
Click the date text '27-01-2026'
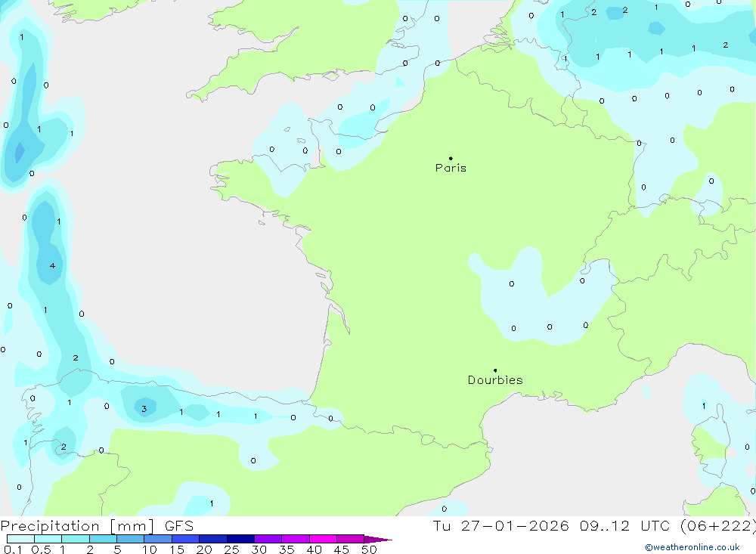[515, 526]
